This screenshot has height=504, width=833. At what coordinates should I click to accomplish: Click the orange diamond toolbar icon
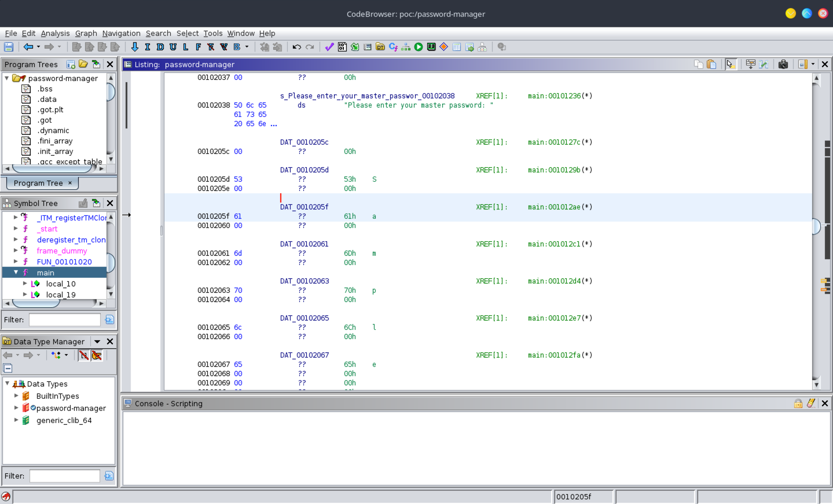pyautogui.click(x=444, y=47)
